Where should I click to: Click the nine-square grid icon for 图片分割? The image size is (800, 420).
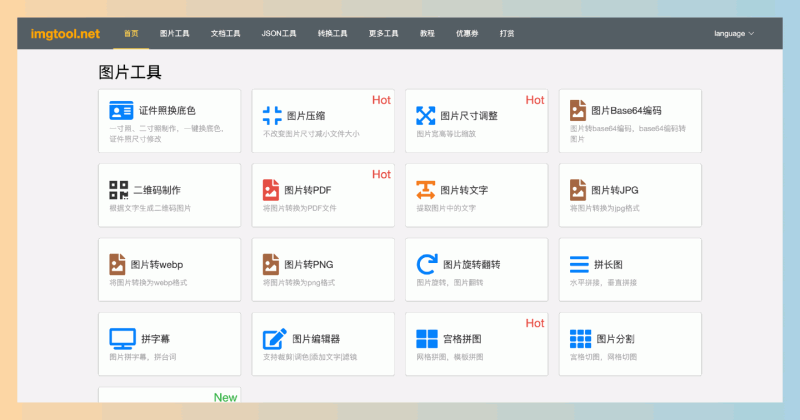(580, 339)
